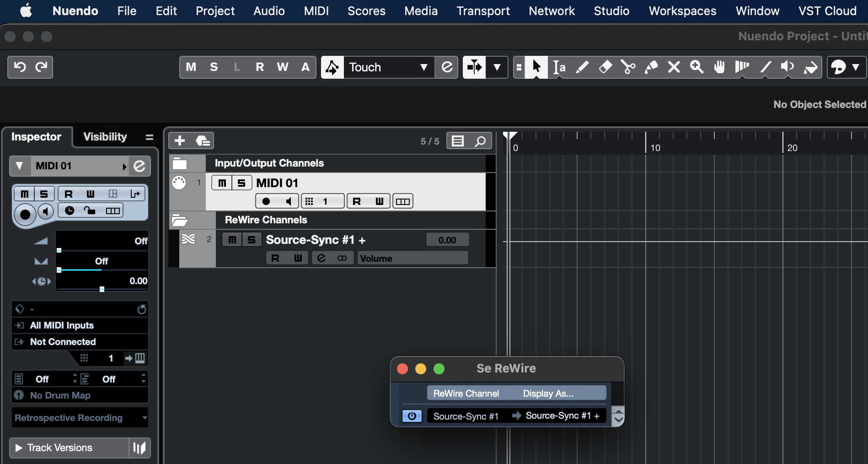Select the Scissors split tool
This screenshot has height=464, width=868.
click(x=628, y=67)
